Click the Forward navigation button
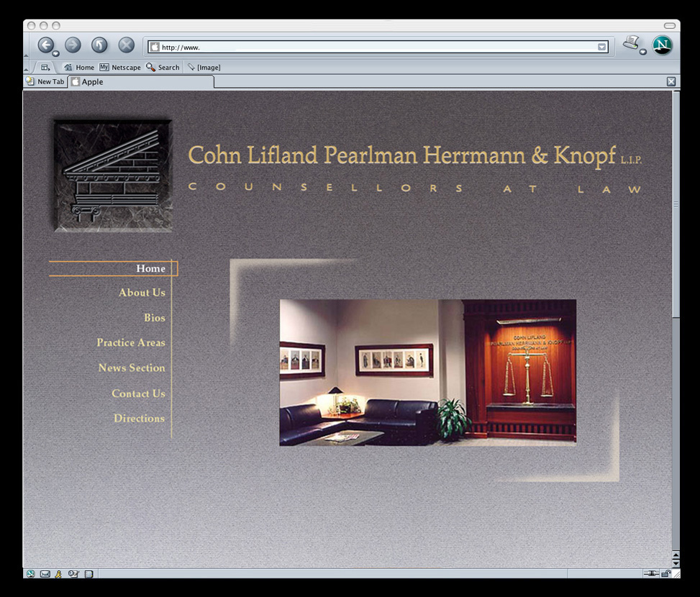 tap(73, 45)
